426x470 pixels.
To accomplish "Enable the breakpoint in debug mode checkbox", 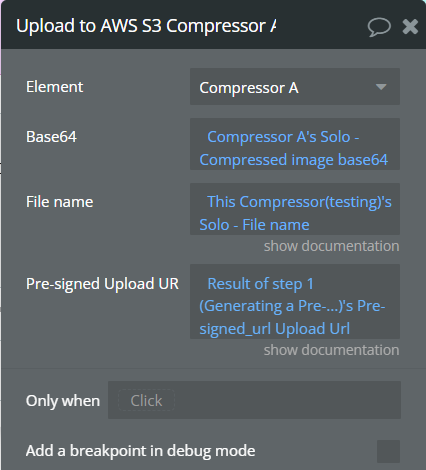I will [x=388, y=451].
